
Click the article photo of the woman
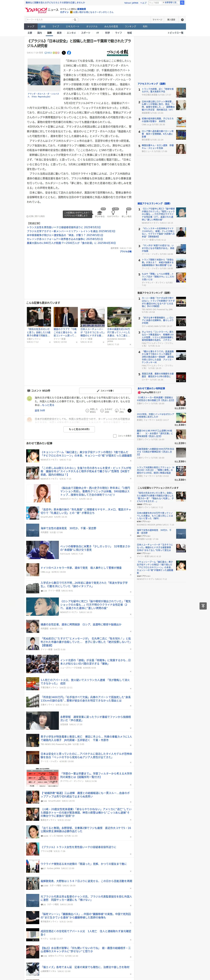(44, 75)
